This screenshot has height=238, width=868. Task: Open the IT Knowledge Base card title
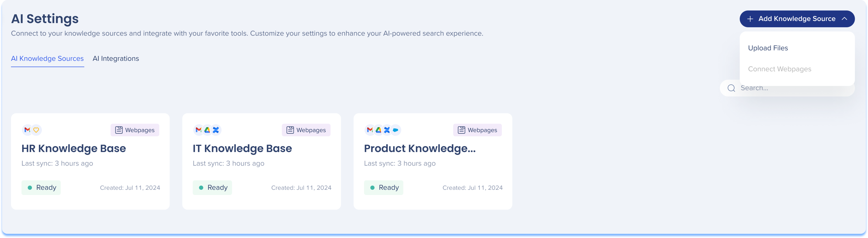tap(242, 148)
